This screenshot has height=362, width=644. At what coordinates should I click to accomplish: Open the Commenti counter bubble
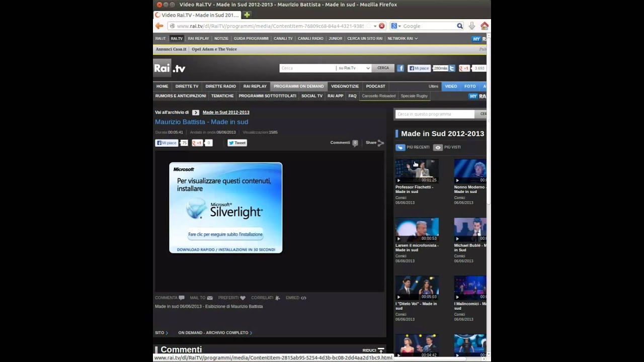pyautogui.click(x=355, y=143)
